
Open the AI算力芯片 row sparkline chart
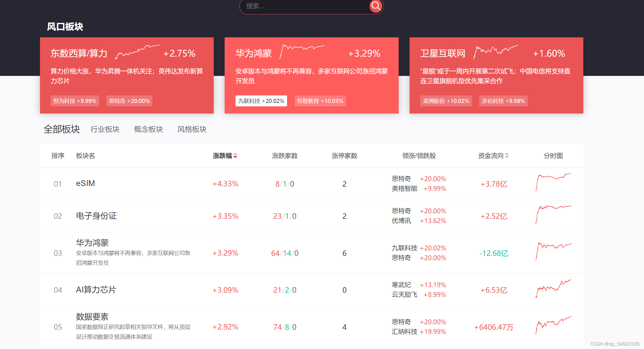click(553, 289)
